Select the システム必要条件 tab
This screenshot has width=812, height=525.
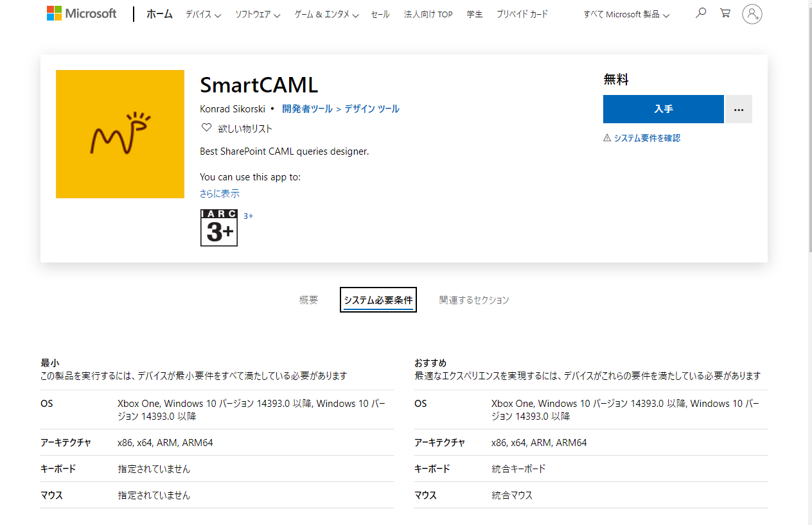pos(378,300)
